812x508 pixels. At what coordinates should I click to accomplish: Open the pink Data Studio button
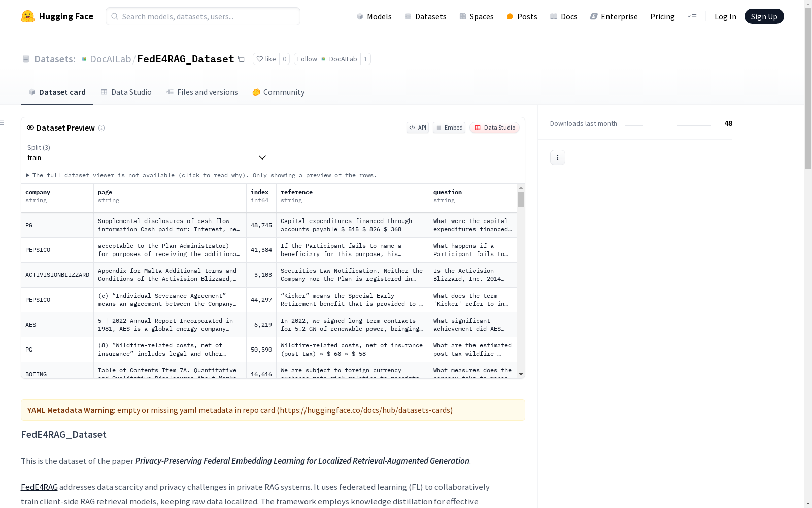pyautogui.click(x=494, y=128)
